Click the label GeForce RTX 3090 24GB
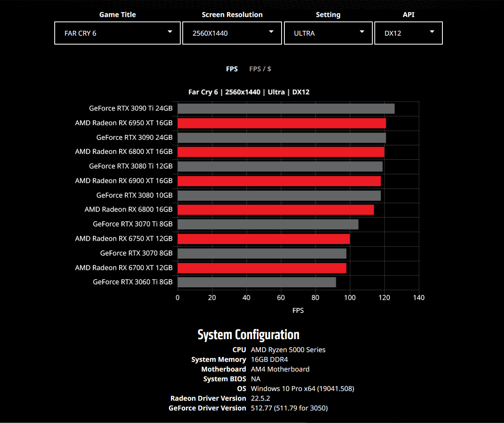 pyautogui.click(x=135, y=137)
